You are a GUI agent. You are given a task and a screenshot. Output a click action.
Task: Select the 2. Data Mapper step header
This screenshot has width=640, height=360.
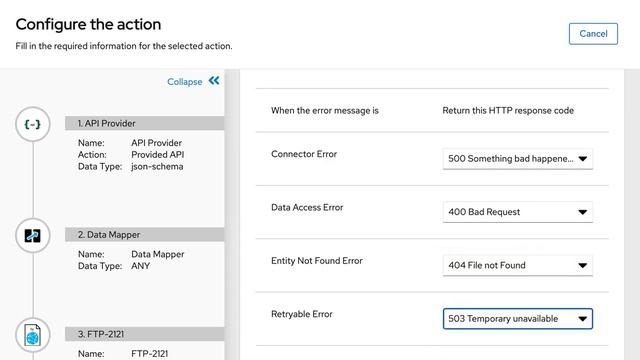point(144,235)
